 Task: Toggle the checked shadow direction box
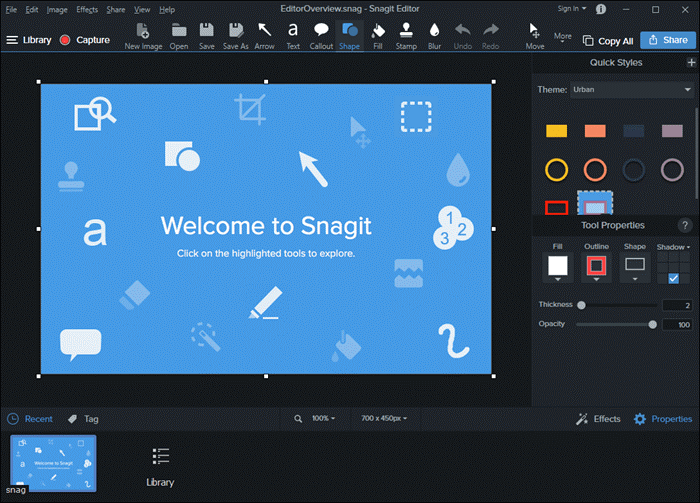point(673,279)
